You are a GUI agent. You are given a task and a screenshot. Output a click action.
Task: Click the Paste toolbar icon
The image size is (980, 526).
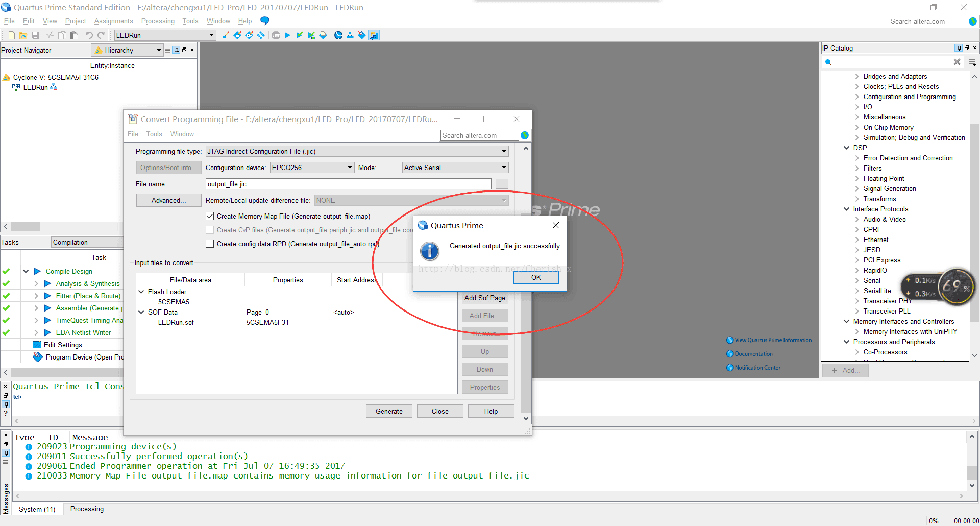pyautogui.click(x=74, y=35)
